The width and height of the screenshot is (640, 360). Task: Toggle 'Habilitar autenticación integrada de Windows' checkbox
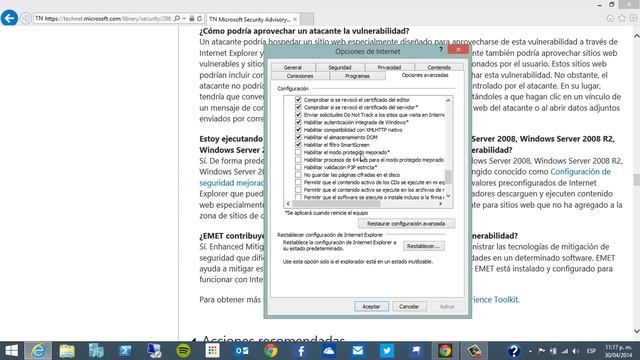[298, 122]
